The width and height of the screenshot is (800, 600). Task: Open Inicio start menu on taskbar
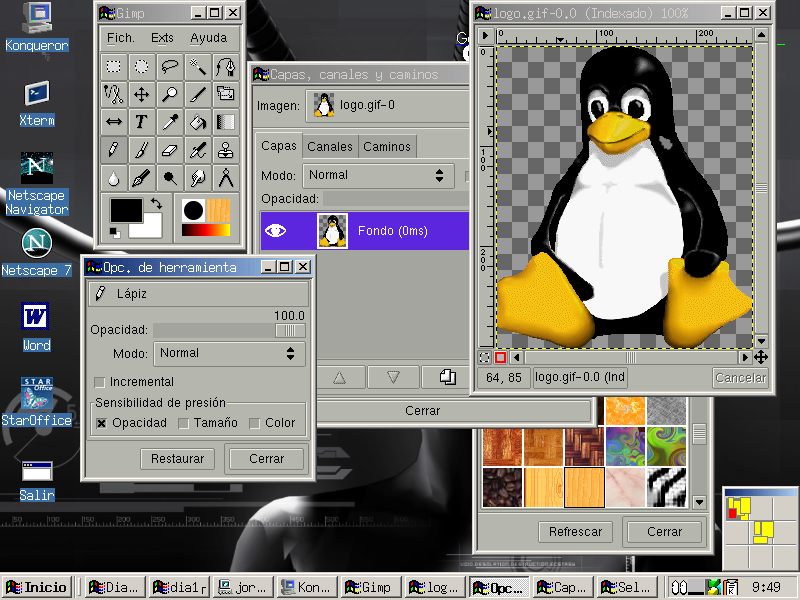pos(36,587)
